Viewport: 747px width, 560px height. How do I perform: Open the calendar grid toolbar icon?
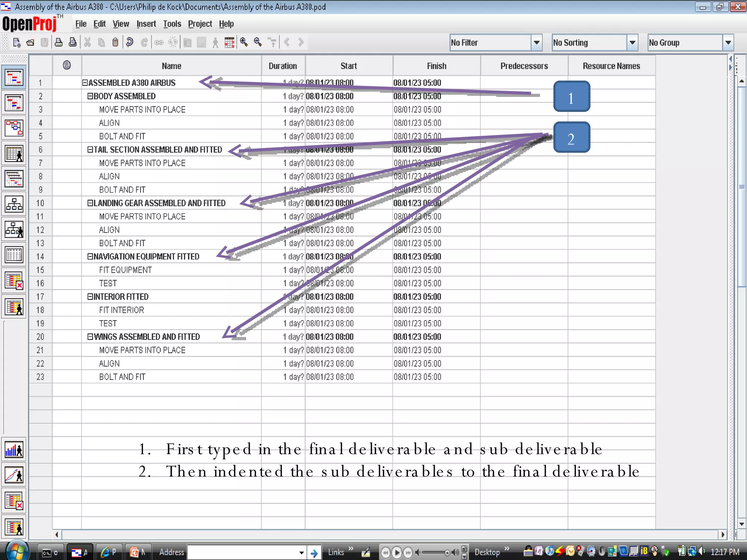[x=229, y=43]
